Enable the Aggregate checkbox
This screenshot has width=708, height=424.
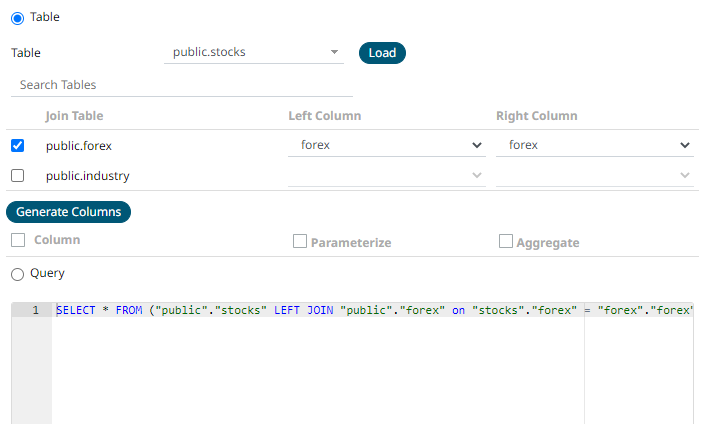click(506, 241)
